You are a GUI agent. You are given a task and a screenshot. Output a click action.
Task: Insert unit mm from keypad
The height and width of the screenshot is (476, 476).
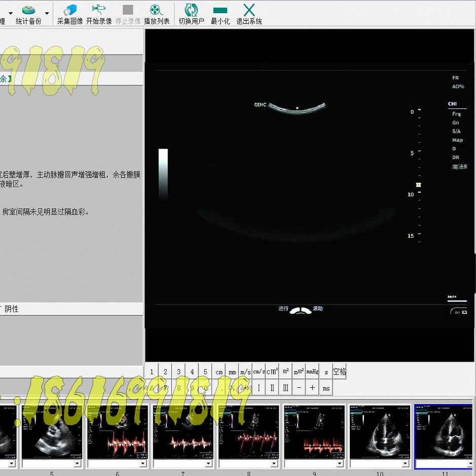(232, 372)
